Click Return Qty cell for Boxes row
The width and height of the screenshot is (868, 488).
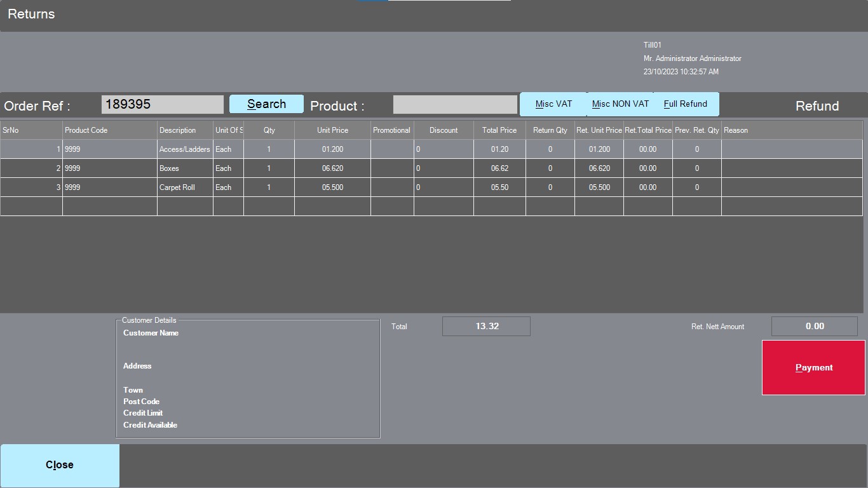point(550,168)
